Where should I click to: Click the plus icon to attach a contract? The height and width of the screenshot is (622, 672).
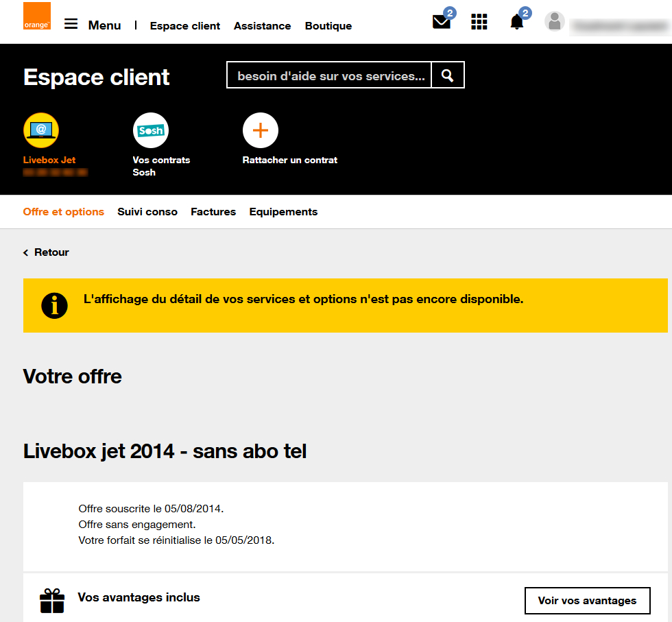pyautogui.click(x=261, y=130)
